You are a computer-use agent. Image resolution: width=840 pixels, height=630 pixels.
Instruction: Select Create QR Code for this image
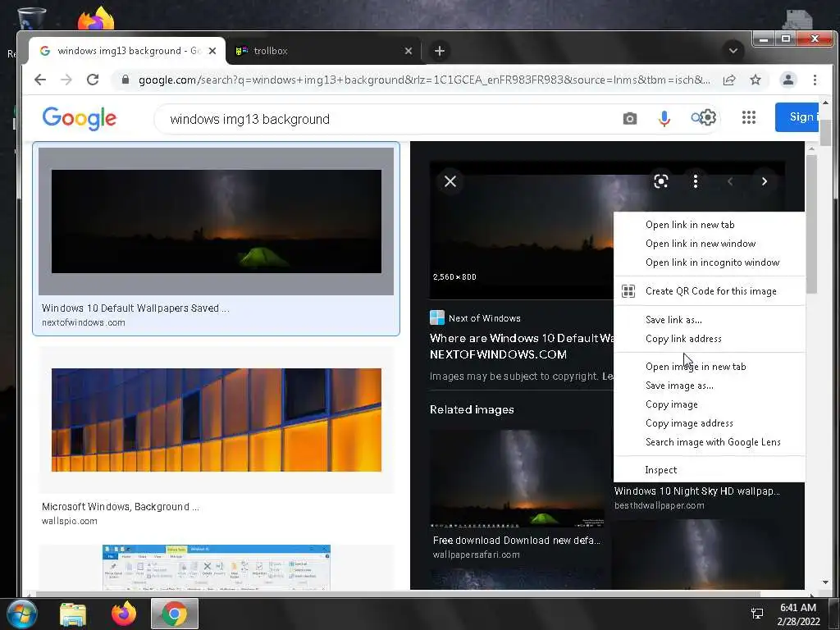(710, 291)
